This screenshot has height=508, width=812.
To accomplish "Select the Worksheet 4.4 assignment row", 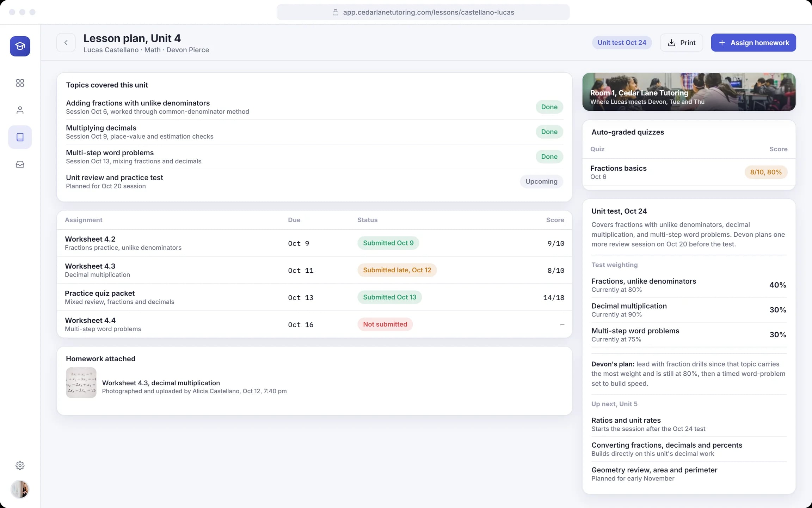I will (314, 325).
